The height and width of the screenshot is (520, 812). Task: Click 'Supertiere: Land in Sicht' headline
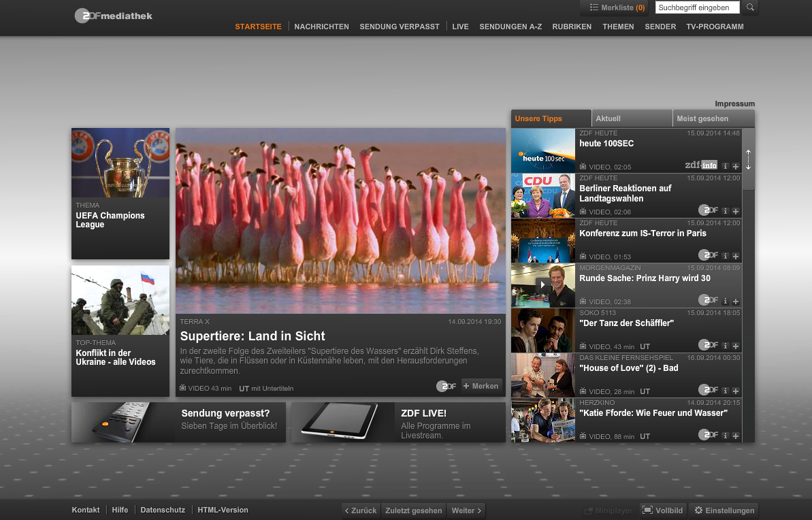coord(253,336)
